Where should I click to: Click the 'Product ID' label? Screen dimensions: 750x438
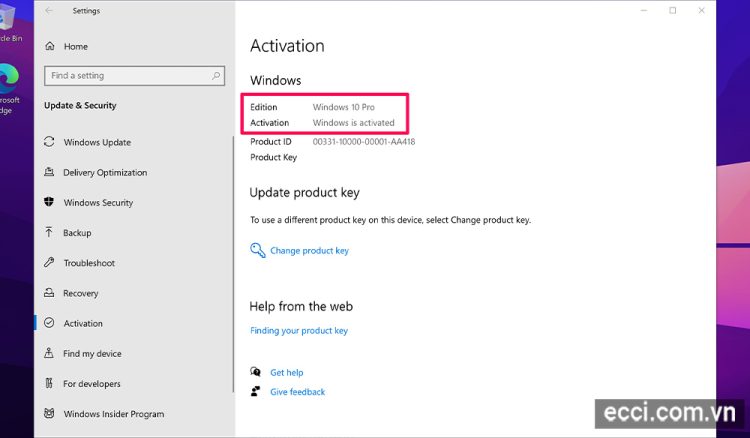[271, 142]
